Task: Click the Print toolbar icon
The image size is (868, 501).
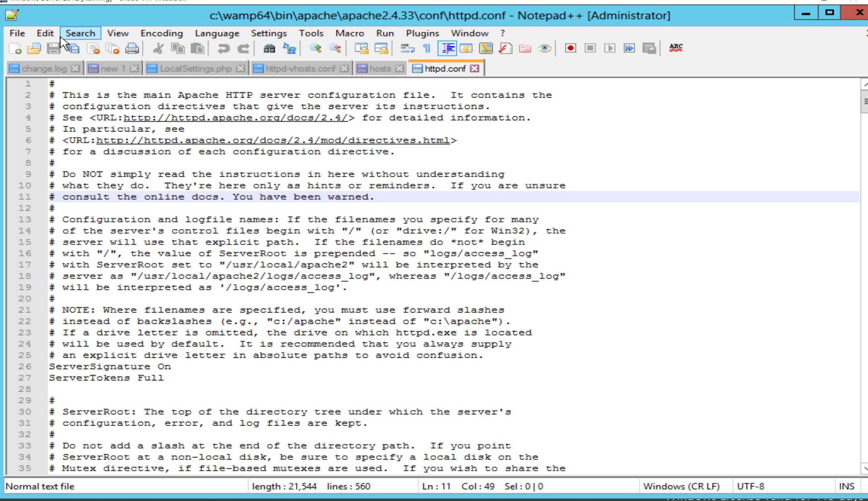Action: click(x=132, y=48)
